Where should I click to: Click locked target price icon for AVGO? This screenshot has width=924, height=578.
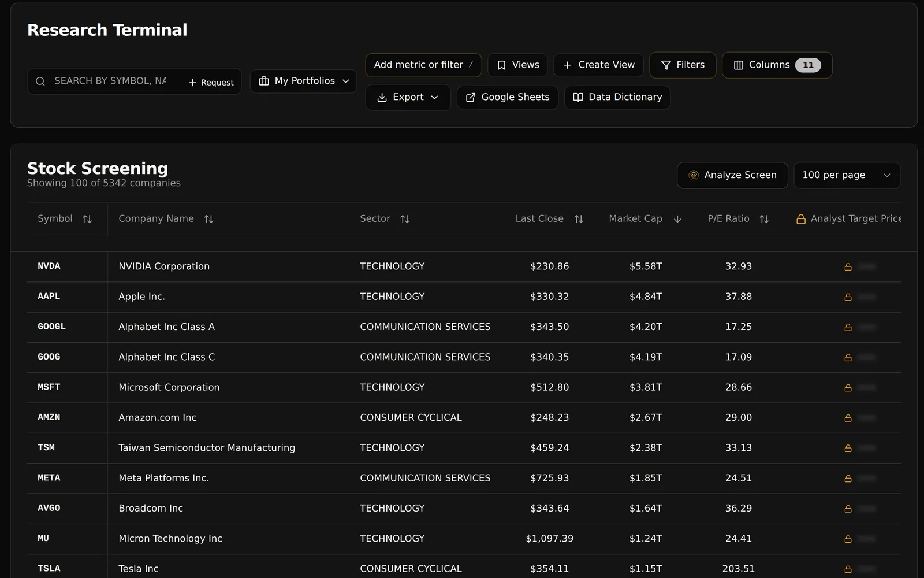click(848, 509)
